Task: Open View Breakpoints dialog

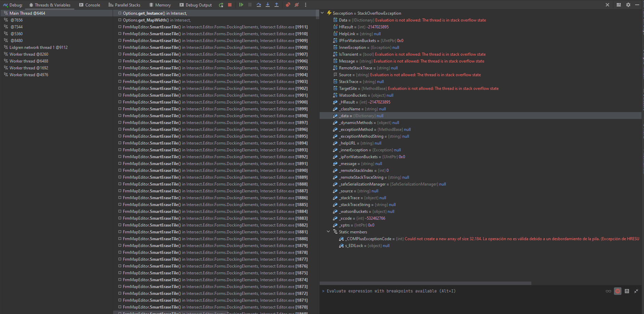Action: (x=288, y=5)
